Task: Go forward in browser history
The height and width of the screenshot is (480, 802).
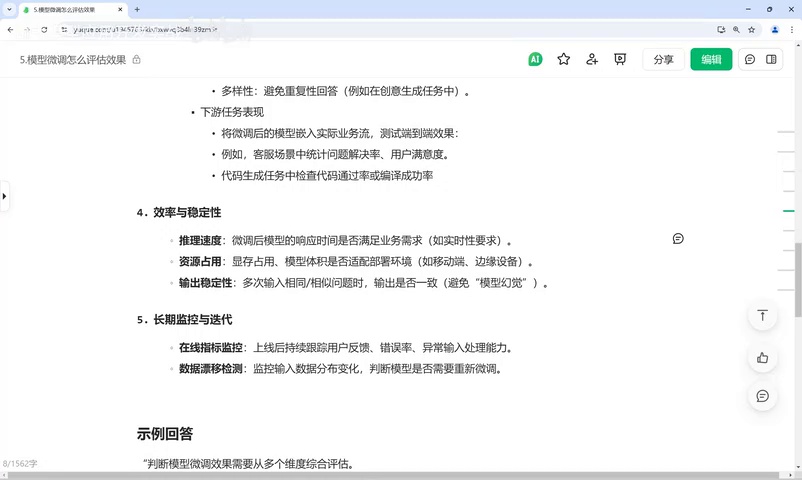Action: pos(27,30)
